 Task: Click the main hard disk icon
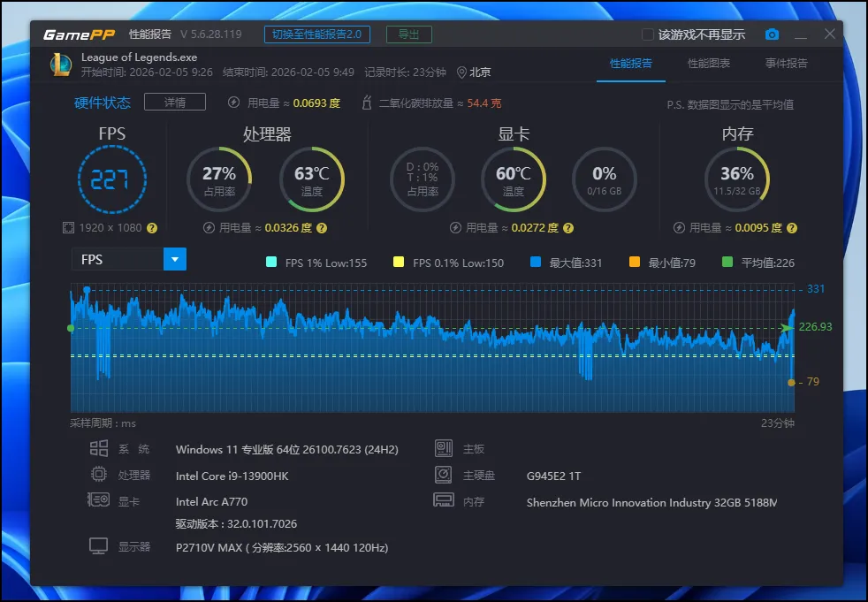point(444,475)
